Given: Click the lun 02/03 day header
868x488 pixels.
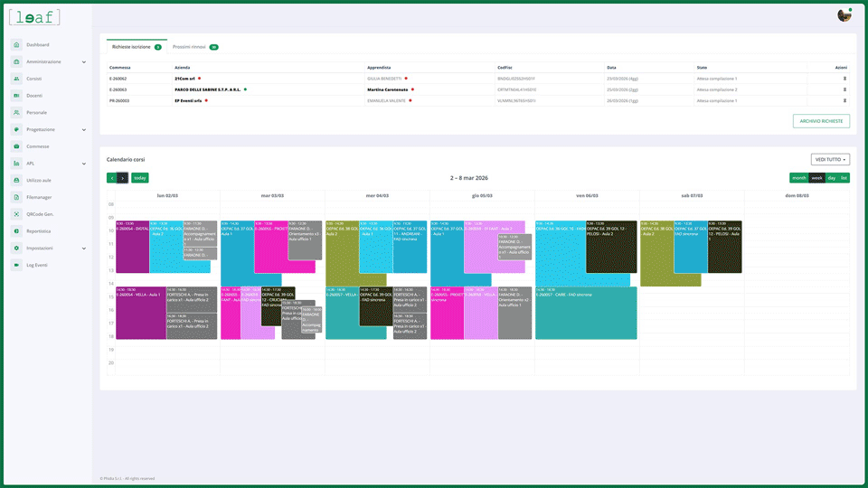Looking at the screenshot, I should (x=167, y=196).
